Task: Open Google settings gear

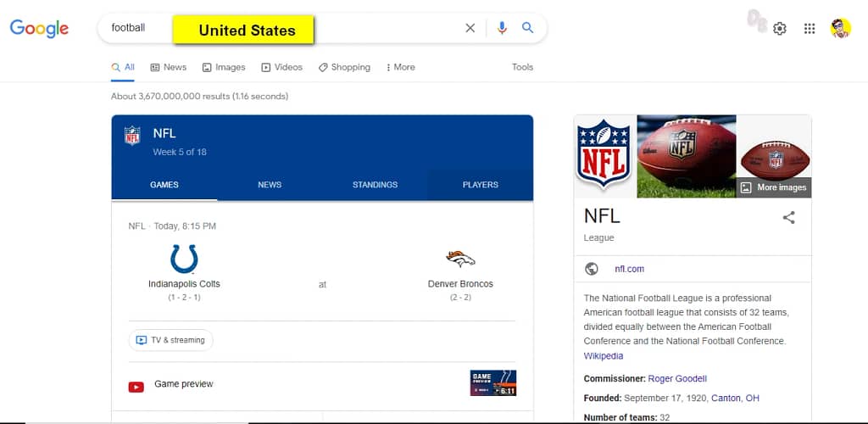Action: tap(780, 29)
